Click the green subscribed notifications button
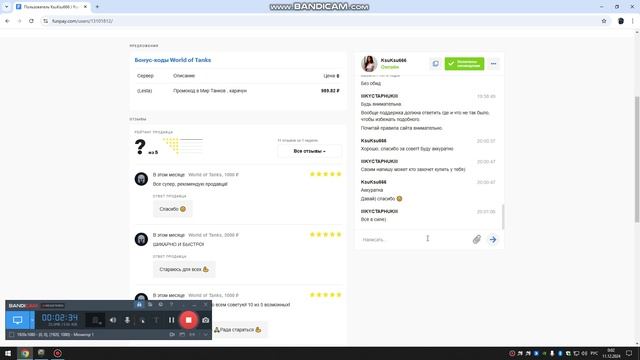 point(464,64)
